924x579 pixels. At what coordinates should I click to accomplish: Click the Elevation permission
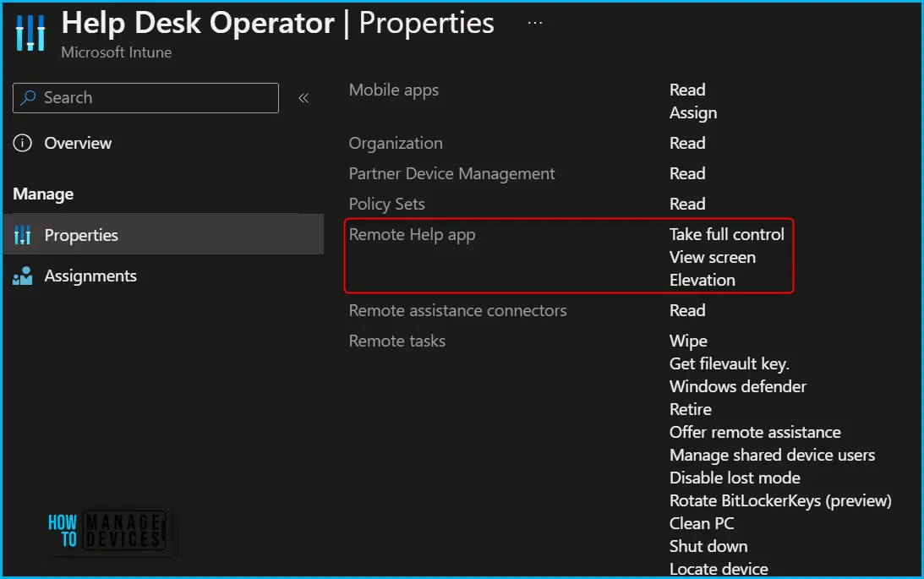point(703,281)
